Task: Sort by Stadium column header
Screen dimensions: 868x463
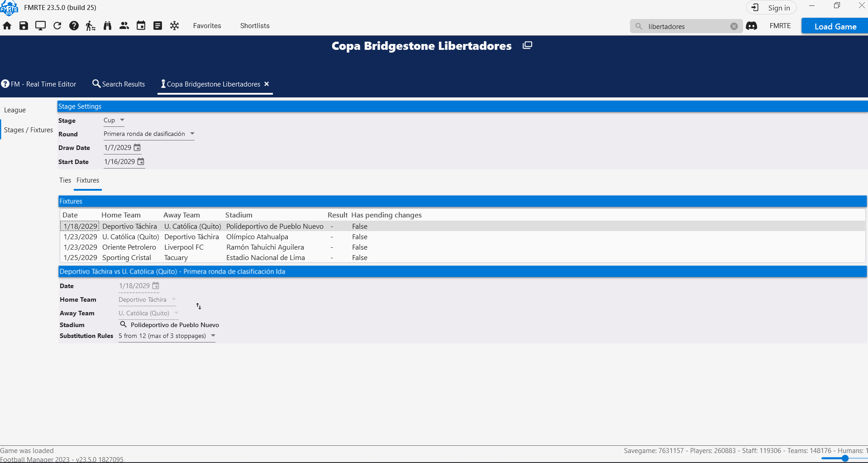Action: (239, 215)
